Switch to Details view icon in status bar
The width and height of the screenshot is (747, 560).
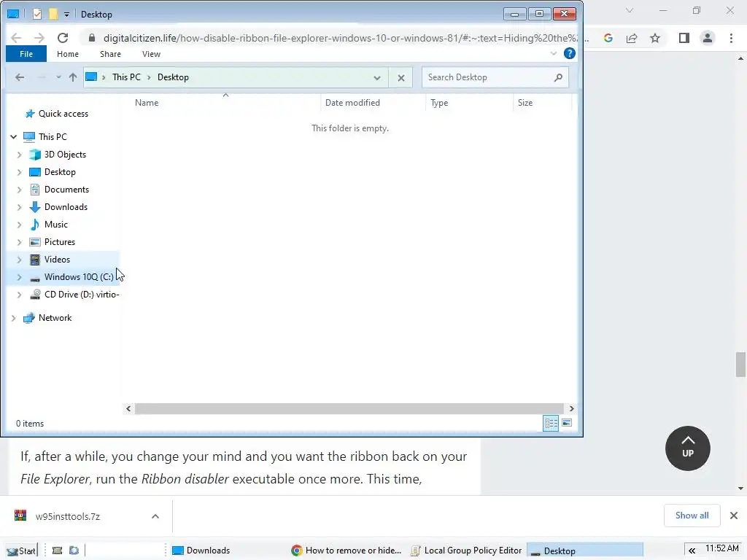551,423
